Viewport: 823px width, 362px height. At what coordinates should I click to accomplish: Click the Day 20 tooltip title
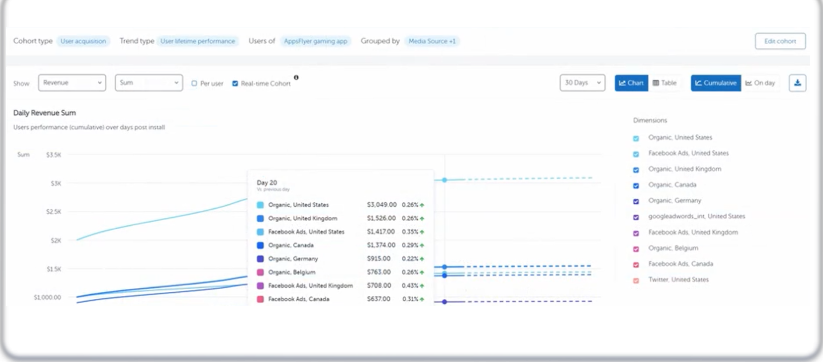[267, 183]
